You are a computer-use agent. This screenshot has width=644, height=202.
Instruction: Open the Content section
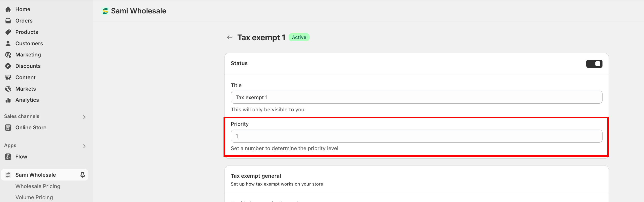(x=25, y=77)
